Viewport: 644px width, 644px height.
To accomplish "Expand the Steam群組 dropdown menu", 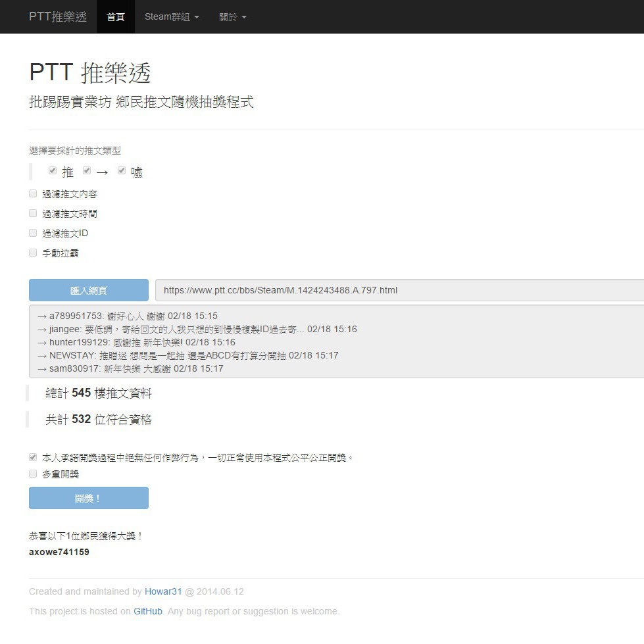I will (172, 16).
